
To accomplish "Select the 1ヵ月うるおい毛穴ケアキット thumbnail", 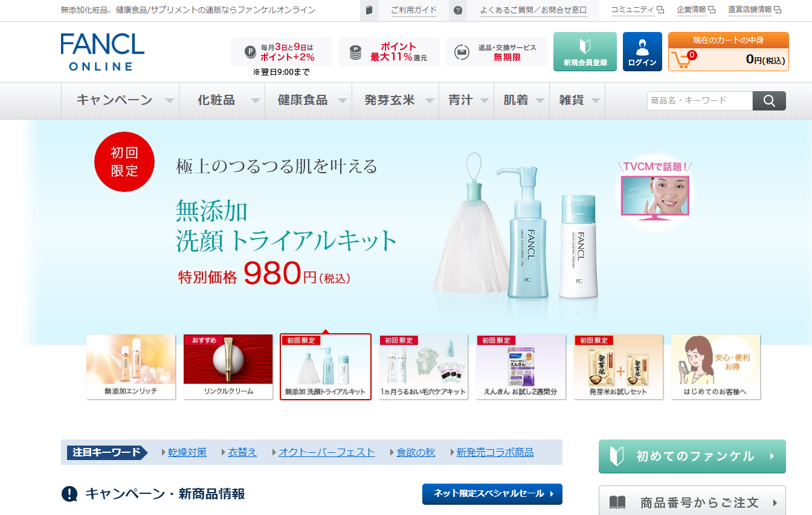I will click(x=424, y=366).
